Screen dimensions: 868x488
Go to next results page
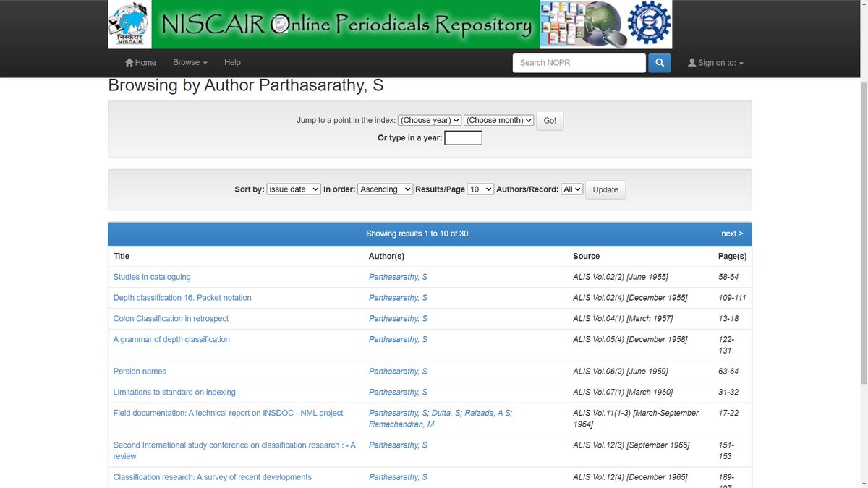click(732, 234)
